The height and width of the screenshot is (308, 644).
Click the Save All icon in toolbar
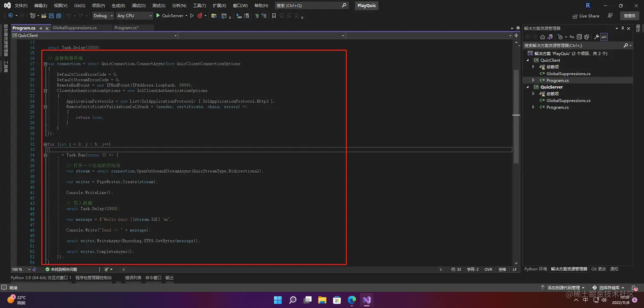pyautogui.click(x=59, y=16)
